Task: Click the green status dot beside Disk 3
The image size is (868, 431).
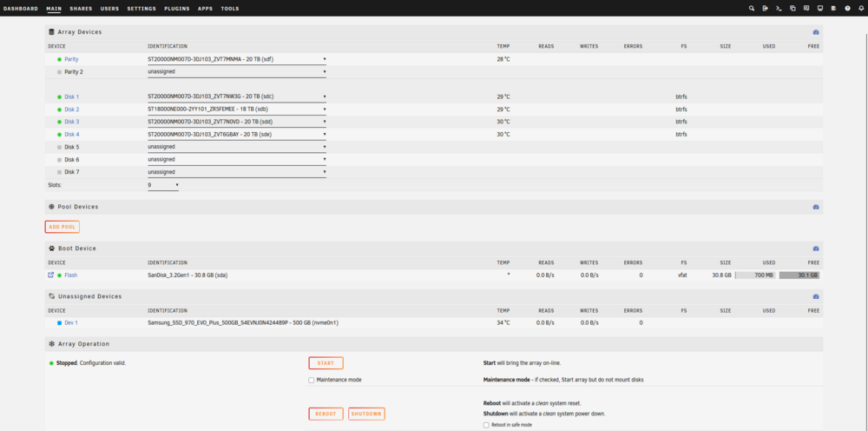Action: coord(59,122)
